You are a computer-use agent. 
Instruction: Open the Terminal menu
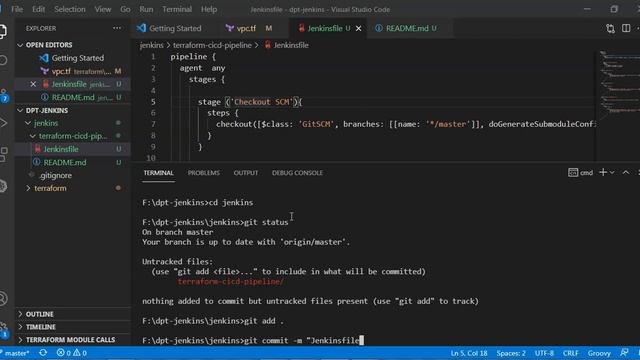[177, 9]
